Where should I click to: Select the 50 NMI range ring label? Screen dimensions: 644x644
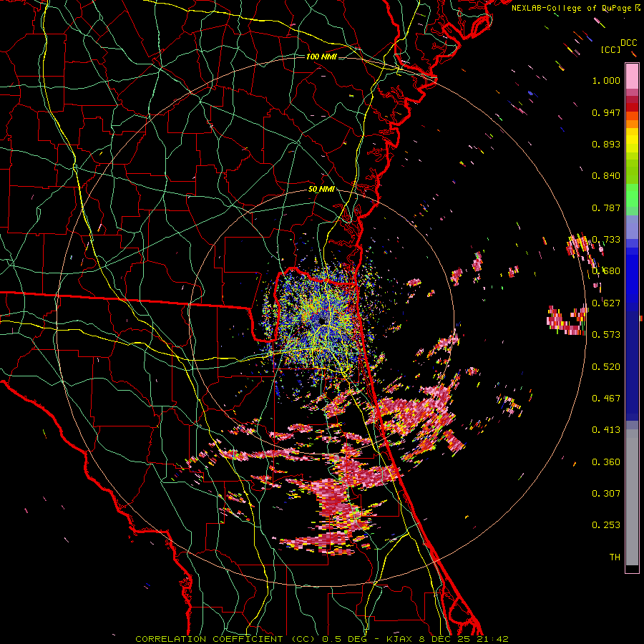tap(321, 190)
